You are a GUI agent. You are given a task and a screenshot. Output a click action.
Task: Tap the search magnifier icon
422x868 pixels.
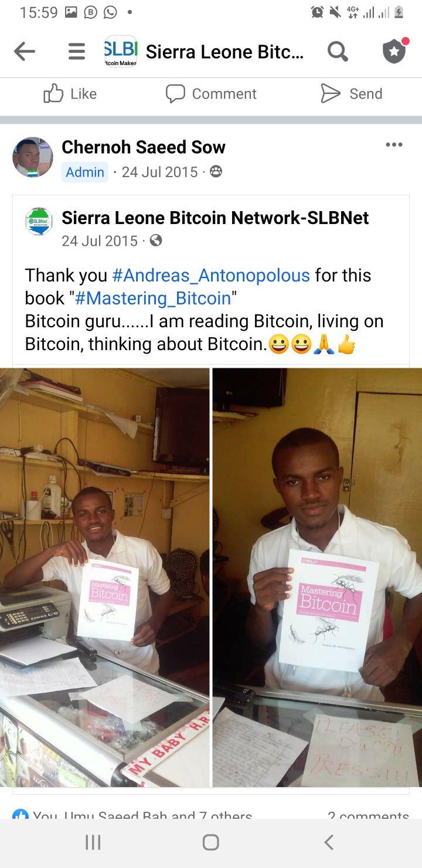[338, 52]
